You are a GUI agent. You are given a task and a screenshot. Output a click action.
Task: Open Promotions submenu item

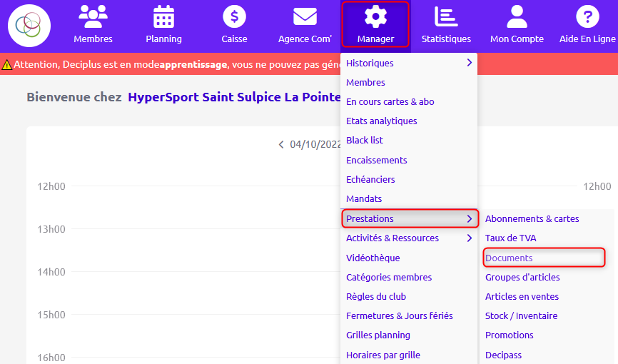tap(510, 335)
